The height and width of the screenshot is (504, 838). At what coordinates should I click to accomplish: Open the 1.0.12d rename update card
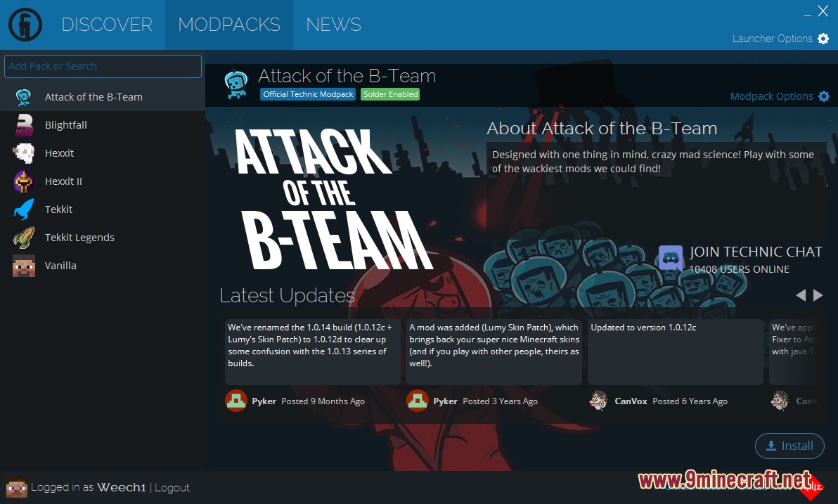coord(313,352)
